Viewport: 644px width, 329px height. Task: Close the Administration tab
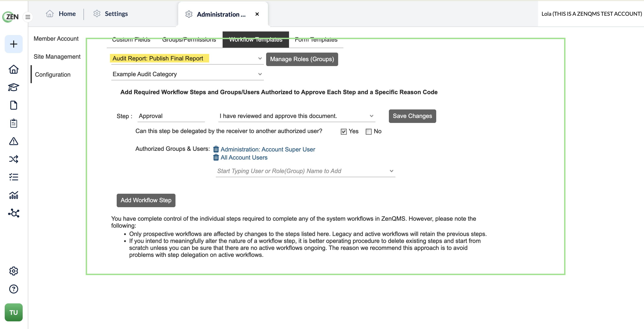tap(257, 14)
